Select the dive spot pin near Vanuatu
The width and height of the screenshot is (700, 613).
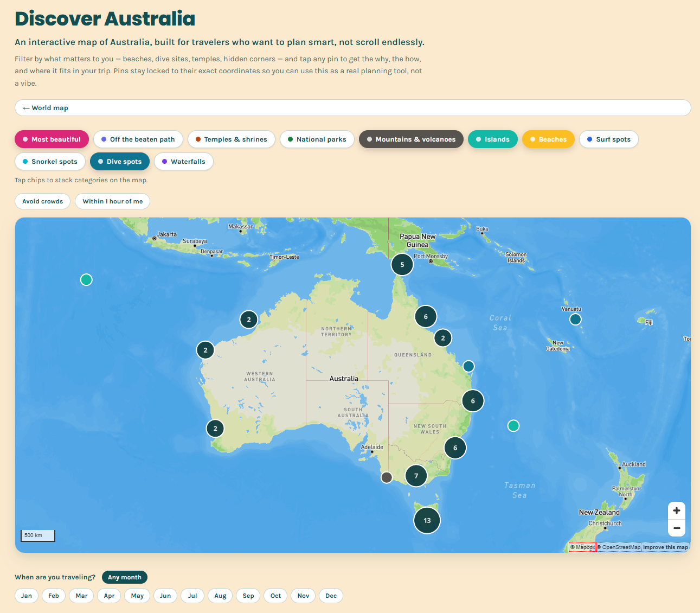point(575,320)
